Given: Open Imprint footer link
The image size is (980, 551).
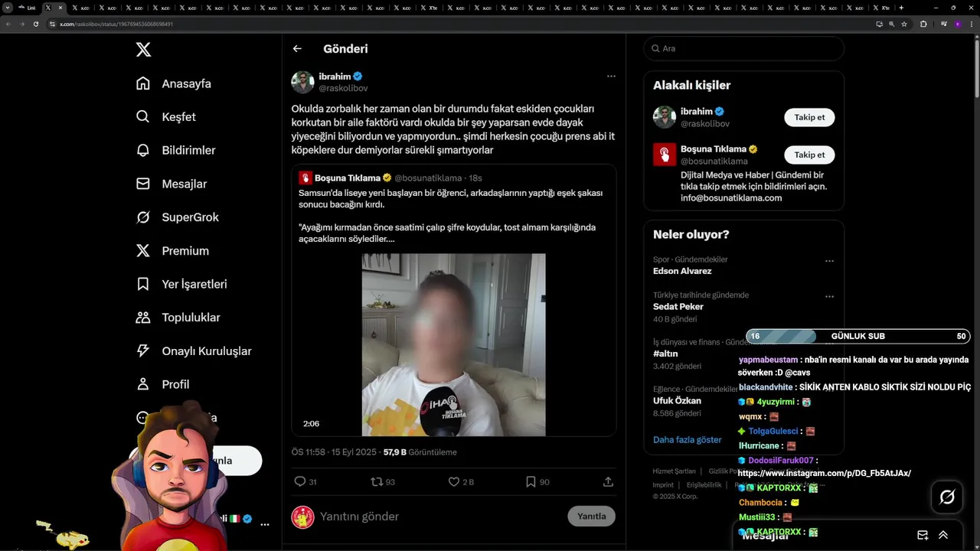Looking at the screenshot, I should tap(663, 484).
